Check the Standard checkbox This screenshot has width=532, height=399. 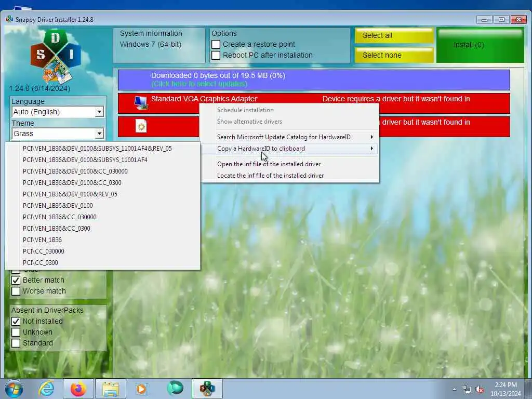(x=16, y=343)
